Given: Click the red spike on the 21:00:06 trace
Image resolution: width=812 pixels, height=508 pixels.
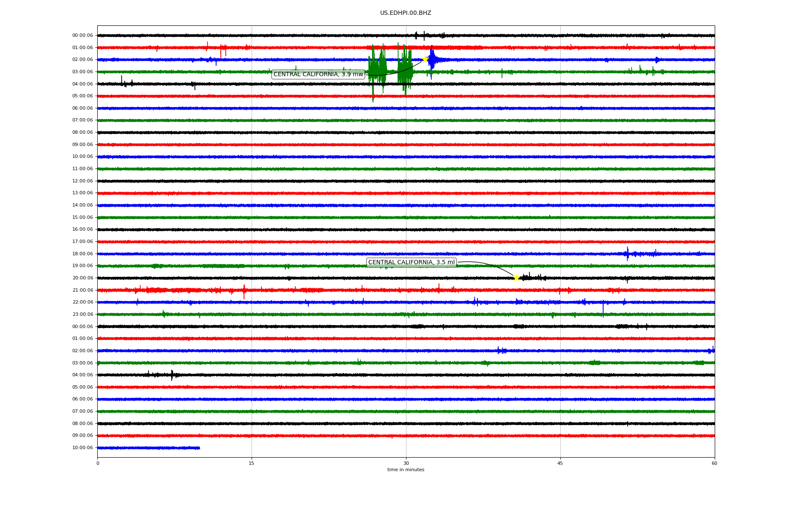Looking at the screenshot, I should tap(244, 291).
